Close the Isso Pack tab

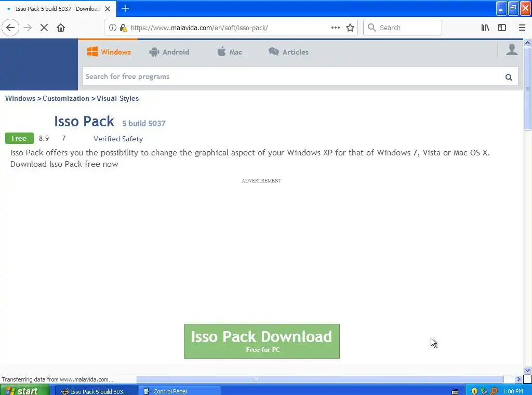108,9
